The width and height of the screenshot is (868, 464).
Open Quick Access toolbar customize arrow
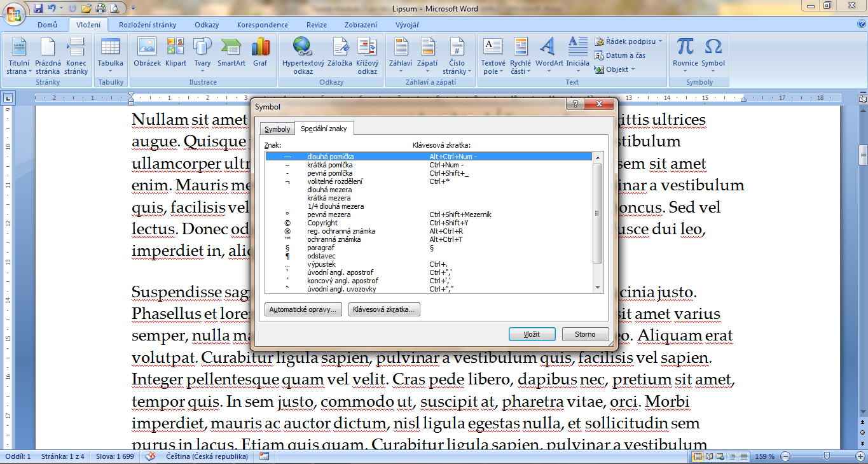click(133, 9)
